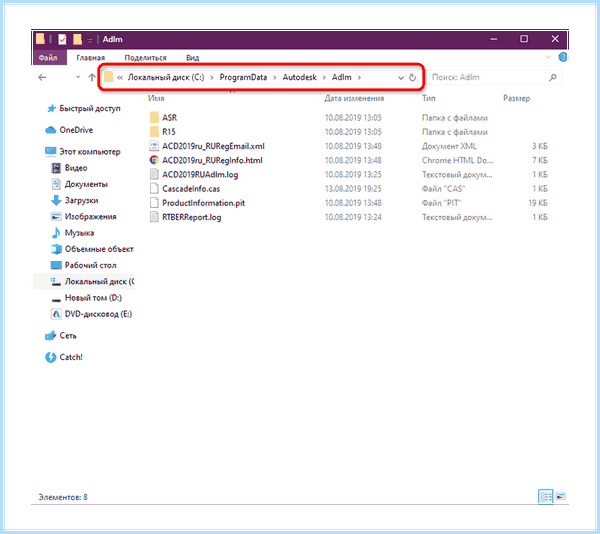The image size is (600, 534).
Task: Expand the chevron after ProgramData in path
Action: [275, 78]
